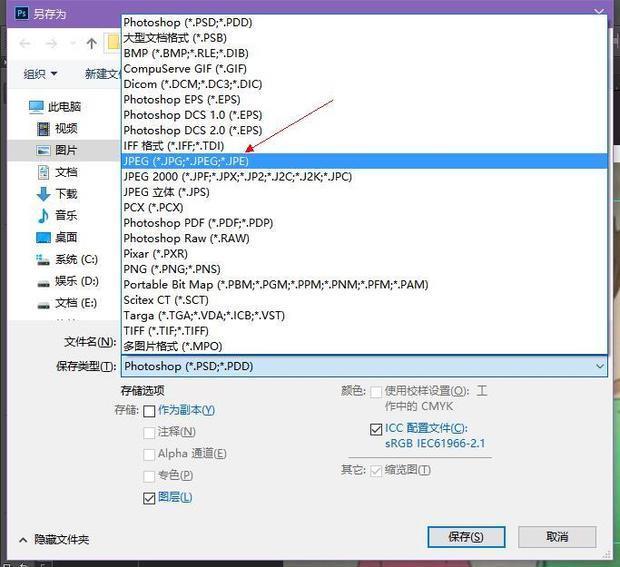Viewport: 620px width, 567px height.
Task: Toggle the 专色 checkbox
Action: coord(149,476)
